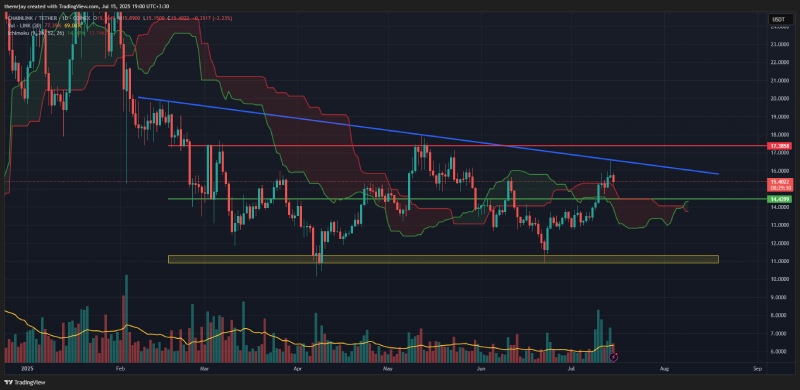The image size is (800, 390).
Task: Select the blue descending trendline
Action: click(x=429, y=135)
